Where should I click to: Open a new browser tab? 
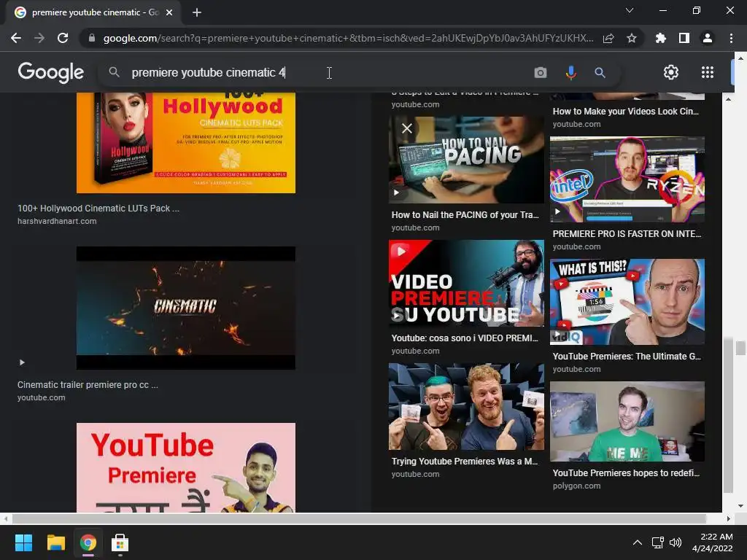click(197, 12)
